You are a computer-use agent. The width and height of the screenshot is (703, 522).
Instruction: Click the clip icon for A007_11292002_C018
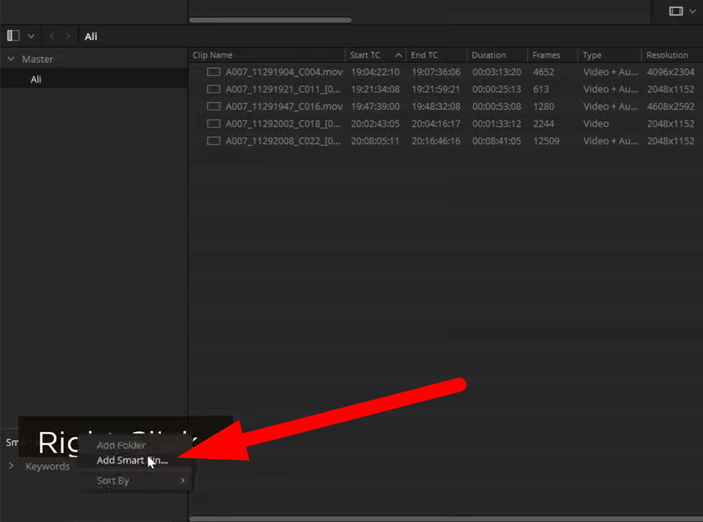pos(213,123)
